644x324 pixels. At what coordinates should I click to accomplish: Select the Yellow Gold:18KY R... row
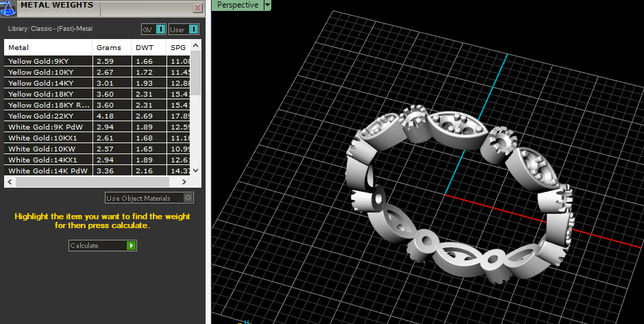97,105
